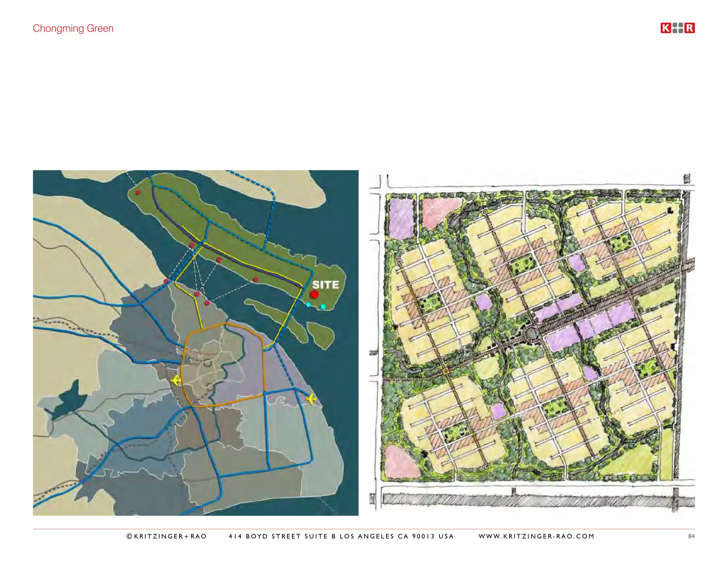Click the red dot at the island's northwest tip
The image size is (728, 562).
point(138,193)
